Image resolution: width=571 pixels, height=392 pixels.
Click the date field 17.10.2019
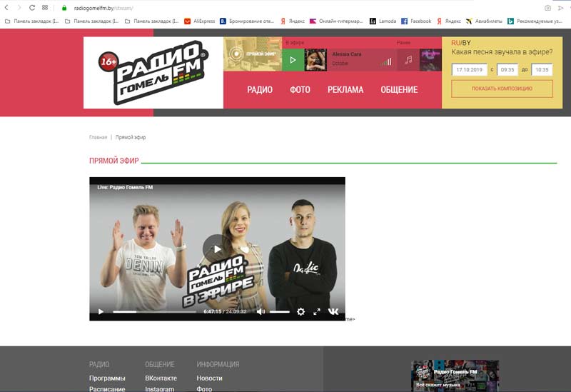click(x=470, y=69)
